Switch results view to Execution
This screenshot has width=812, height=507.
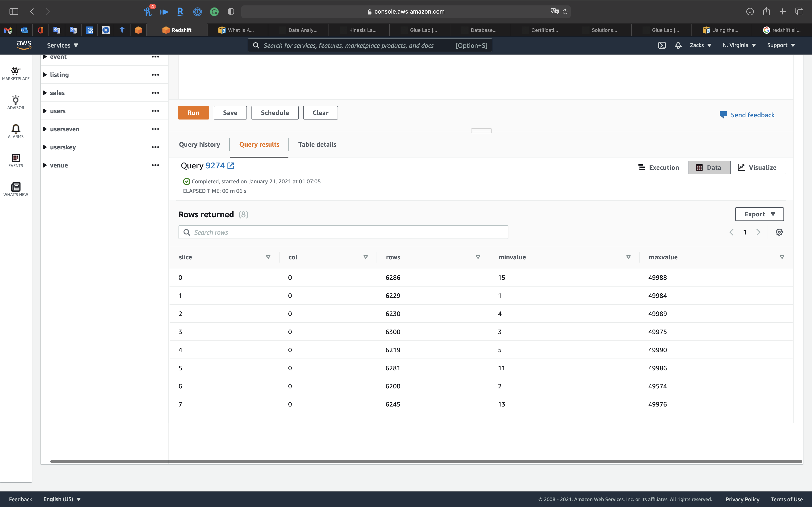point(659,167)
